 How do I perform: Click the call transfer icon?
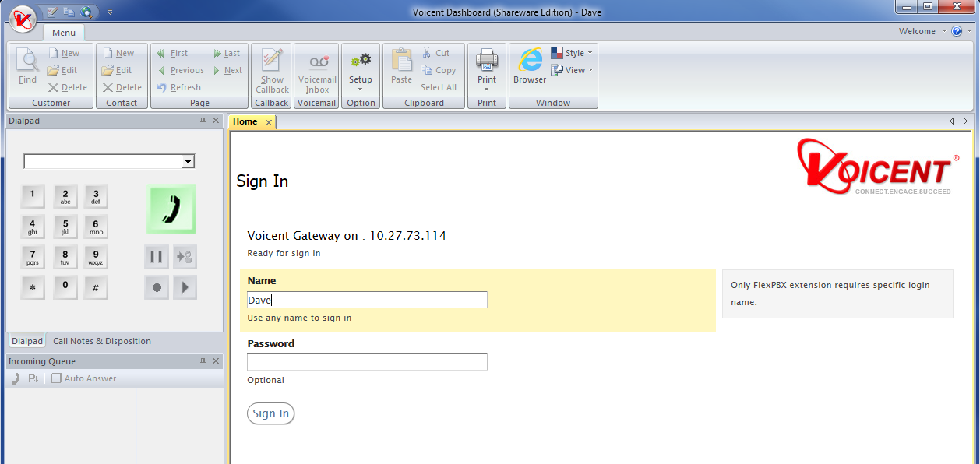pyautogui.click(x=185, y=257)
